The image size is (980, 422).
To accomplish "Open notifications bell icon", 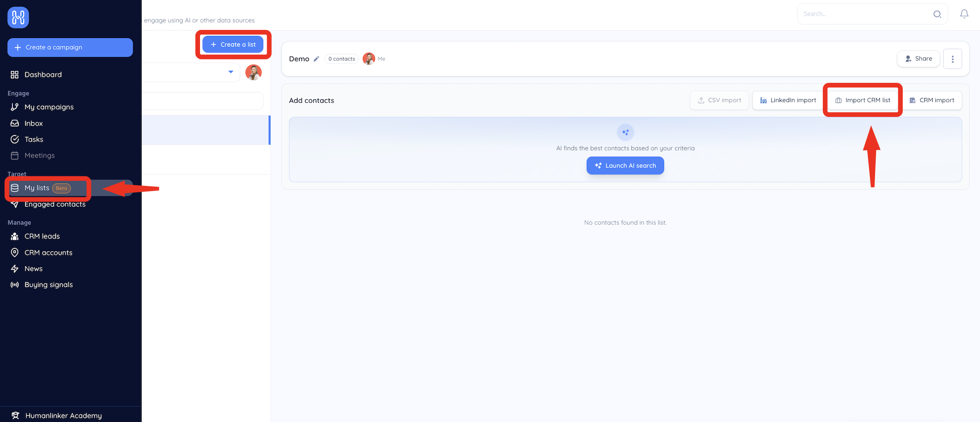I will click(964, 14).
